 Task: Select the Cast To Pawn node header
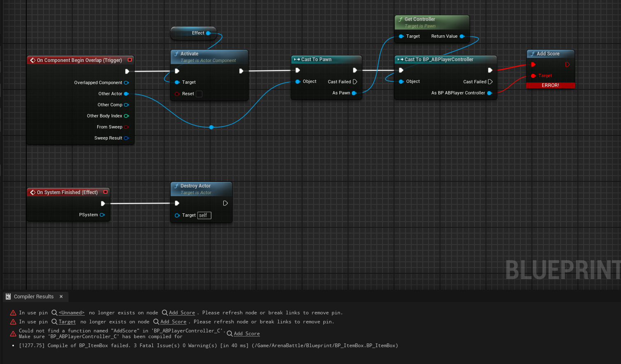pos(326,60)
